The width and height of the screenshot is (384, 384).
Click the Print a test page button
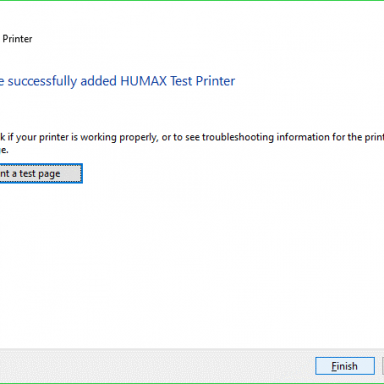point(41,173)
